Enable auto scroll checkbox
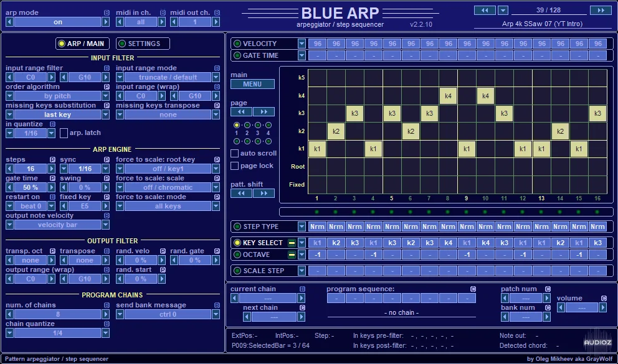 coord(234,153)
